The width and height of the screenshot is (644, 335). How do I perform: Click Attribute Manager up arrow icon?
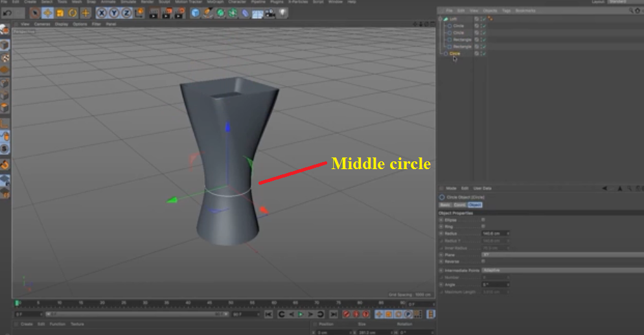click(x=620, y=189)
